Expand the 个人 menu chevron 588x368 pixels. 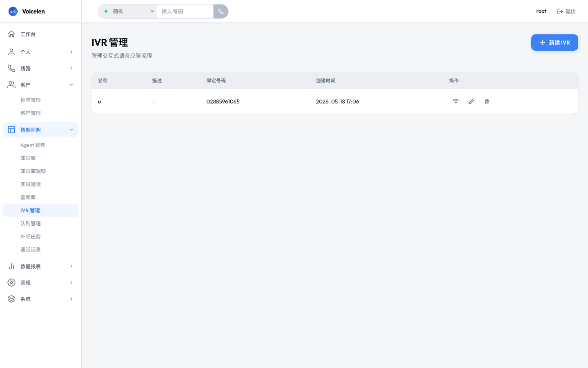[x=71, y=52]
